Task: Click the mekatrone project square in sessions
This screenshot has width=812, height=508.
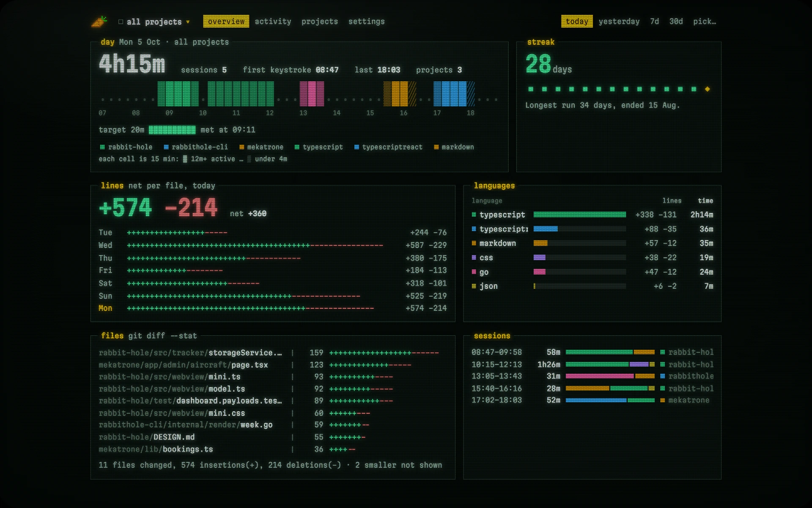Action: pyautogui.click(x=662, y=400)
